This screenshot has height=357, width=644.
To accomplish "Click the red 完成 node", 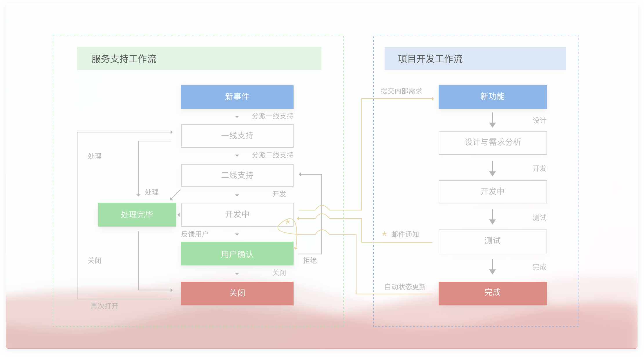I will (x=493, y=293).
